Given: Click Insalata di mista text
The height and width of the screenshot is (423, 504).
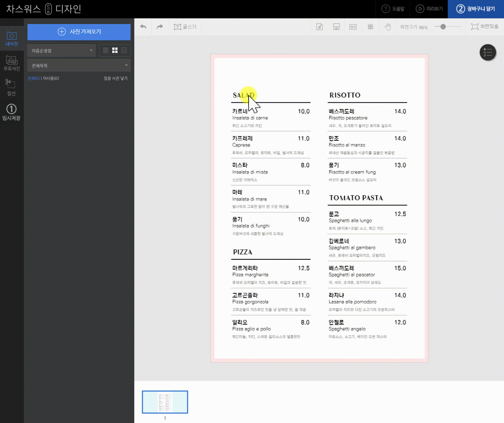Looking at the screenshot, I should pos(250,172).
